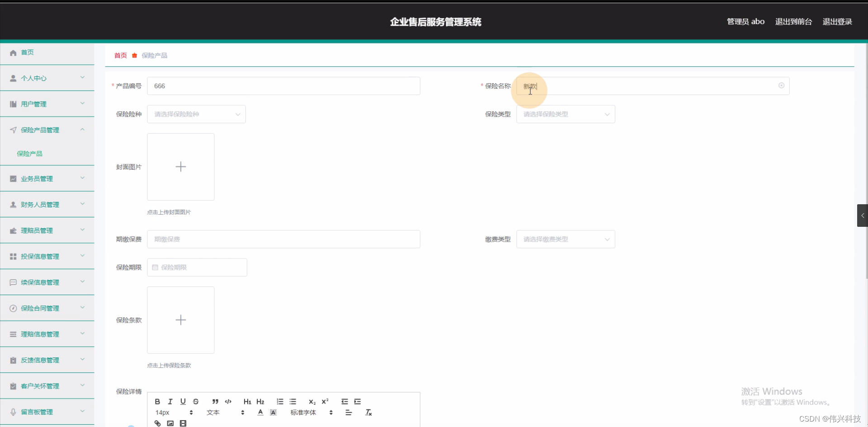The width and height of the screenshot is (868, 427).
Task: Open the 请选择保险险种 dropdown
Action: 196,114
